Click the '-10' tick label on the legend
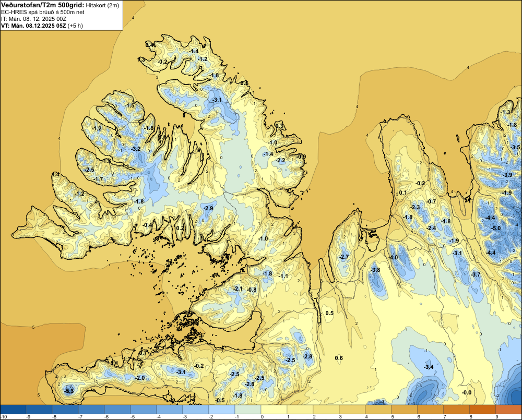 [x=4, y=417]
